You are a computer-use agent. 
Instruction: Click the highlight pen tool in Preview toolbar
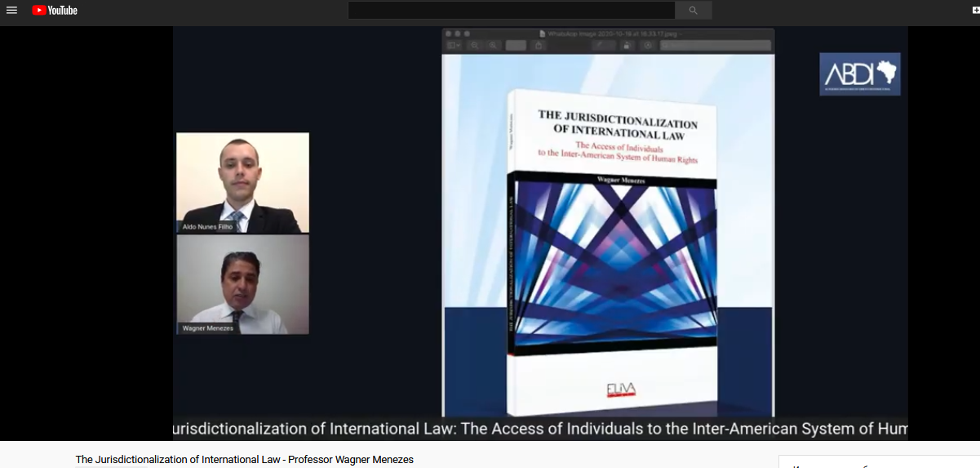603,46
